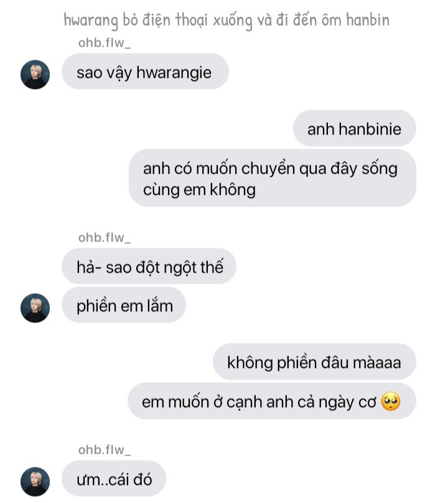Tap the avatar beside "ưm..cái đó" message
448x503 pixels.
click(35, 481)
